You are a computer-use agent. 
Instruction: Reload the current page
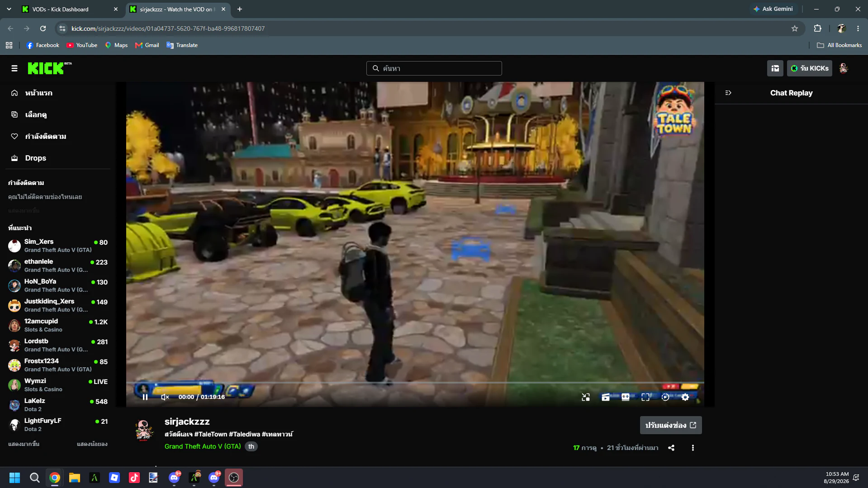coord(43,28)
